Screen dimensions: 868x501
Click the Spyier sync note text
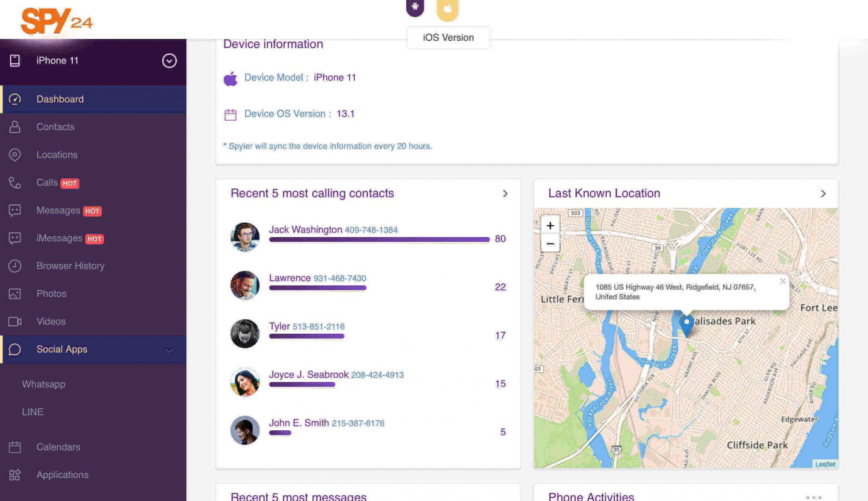pos(328,146)
